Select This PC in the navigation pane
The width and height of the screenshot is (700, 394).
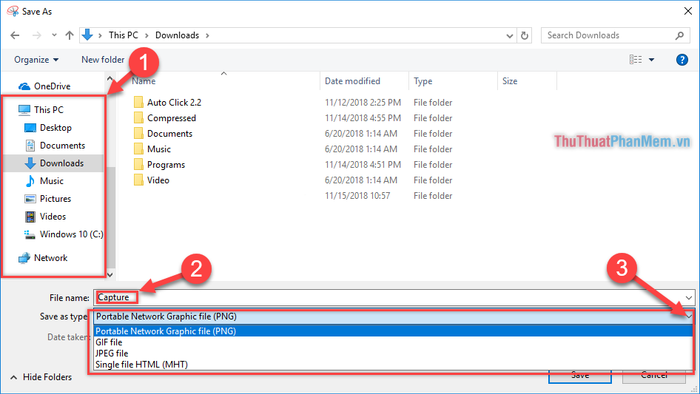49,110
